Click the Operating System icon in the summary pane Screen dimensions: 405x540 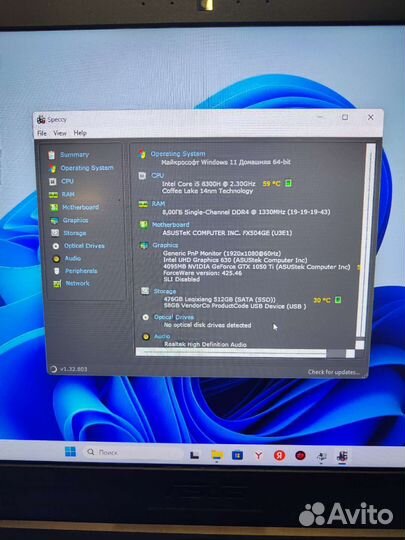[x=142, y=154]
